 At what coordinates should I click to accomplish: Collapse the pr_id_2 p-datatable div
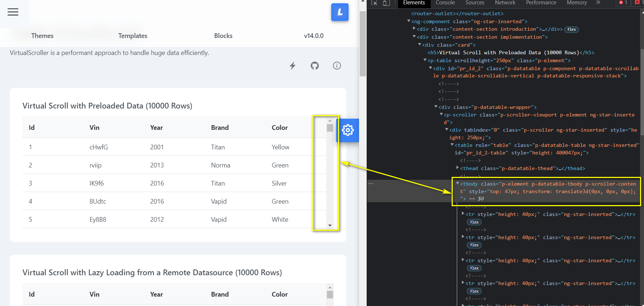coord(430,68)
